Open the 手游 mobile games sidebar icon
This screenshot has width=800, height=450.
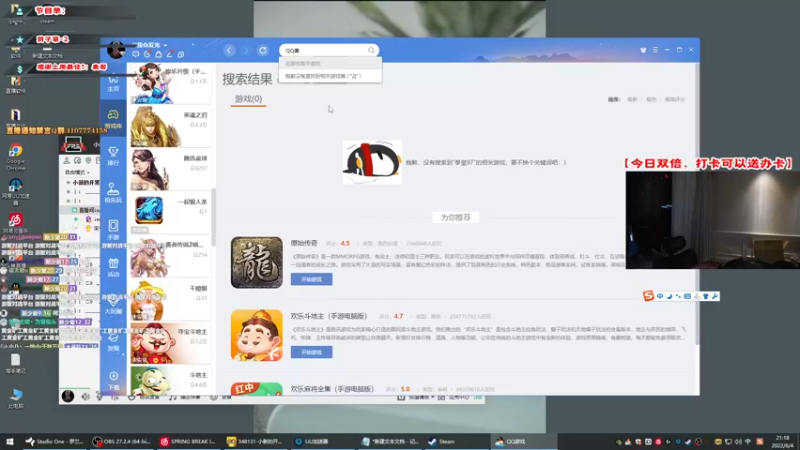(113, 230)
